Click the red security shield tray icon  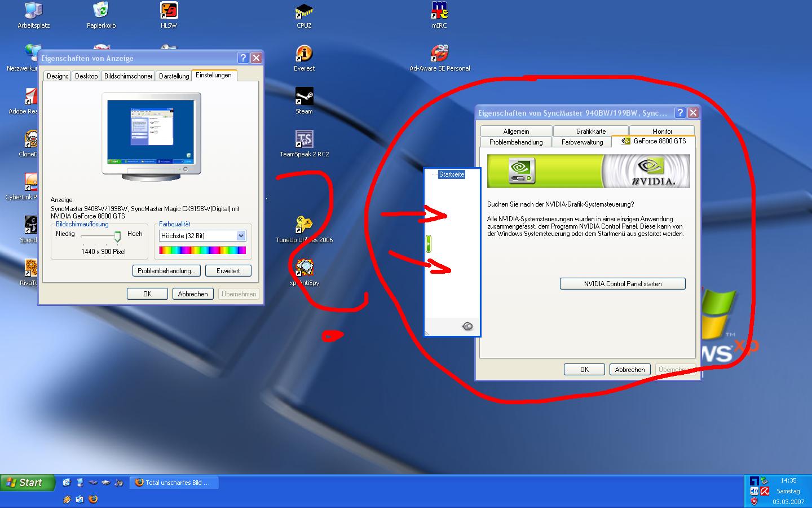click(754, 501)
